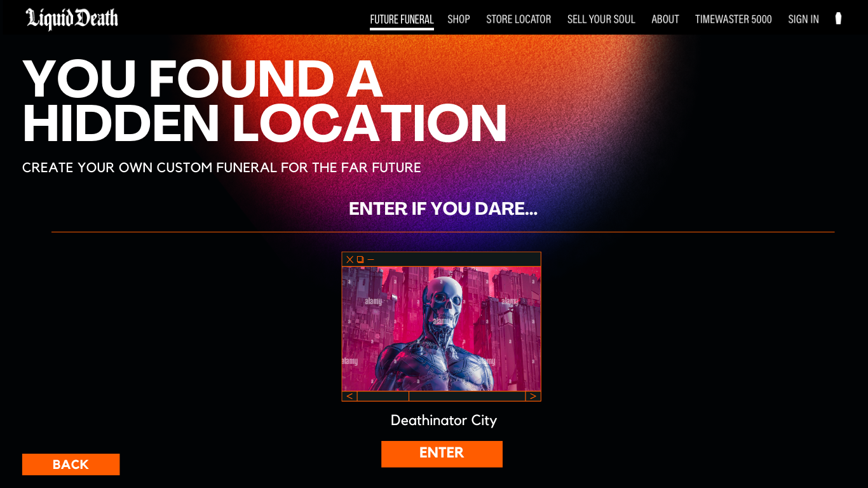Open the About page

point(665,19)
